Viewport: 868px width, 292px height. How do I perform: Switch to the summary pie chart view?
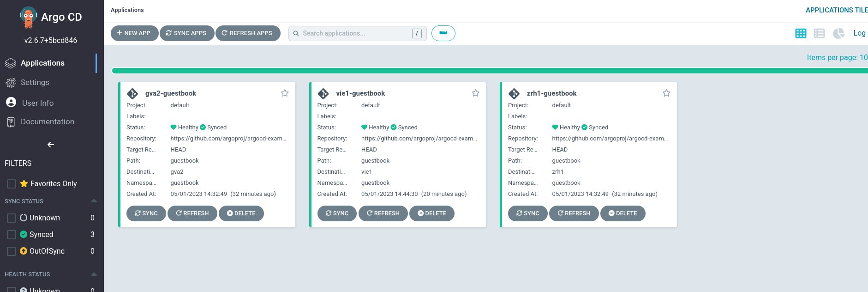838,33
